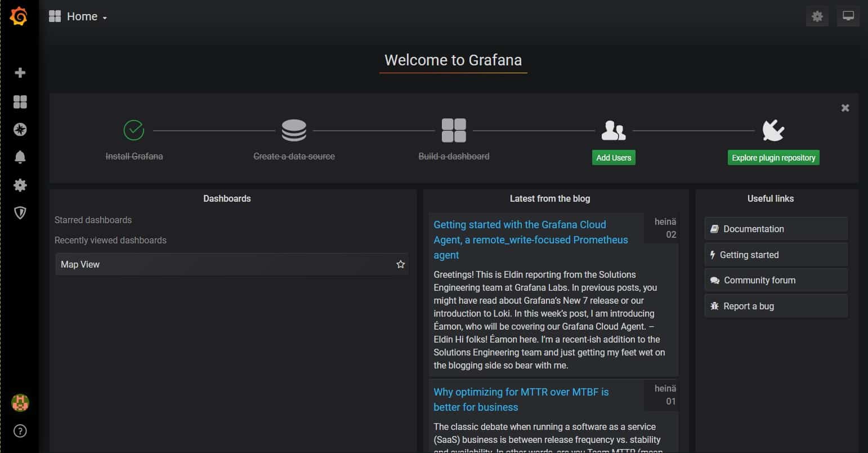Cycle view mode with monitor icon
This screenshot has width=868, height=453.
[x=848, y=16]
